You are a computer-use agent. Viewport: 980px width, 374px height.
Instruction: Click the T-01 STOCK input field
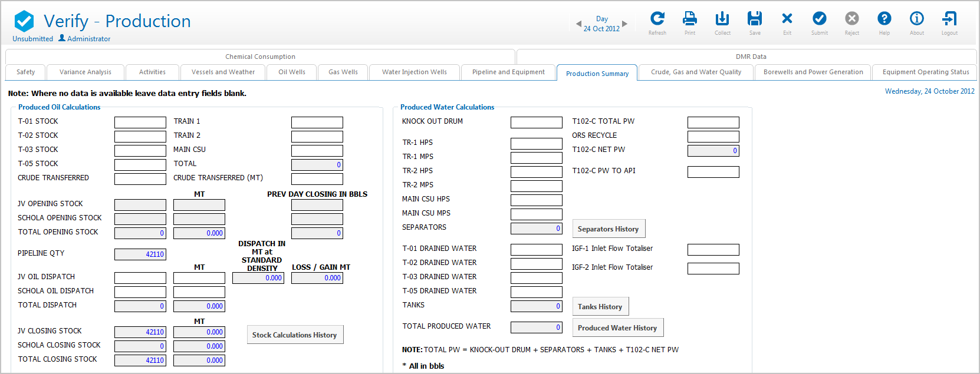point(140,123)
